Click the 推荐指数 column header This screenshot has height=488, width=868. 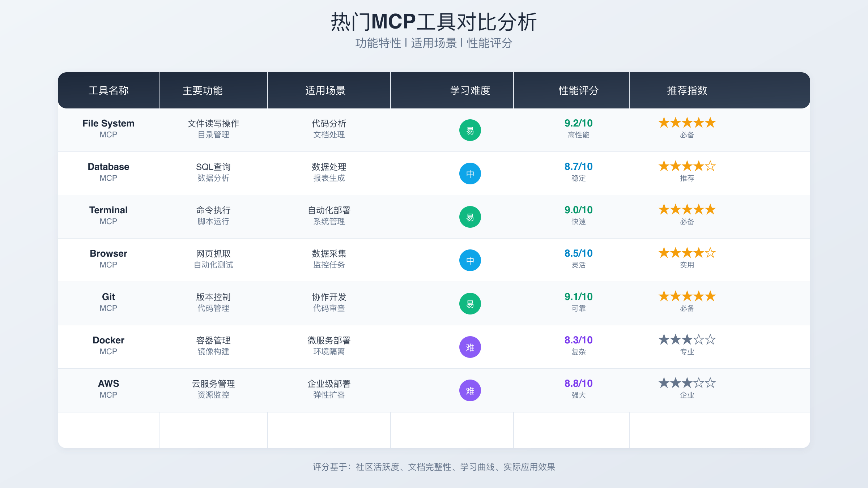[687, 90]
